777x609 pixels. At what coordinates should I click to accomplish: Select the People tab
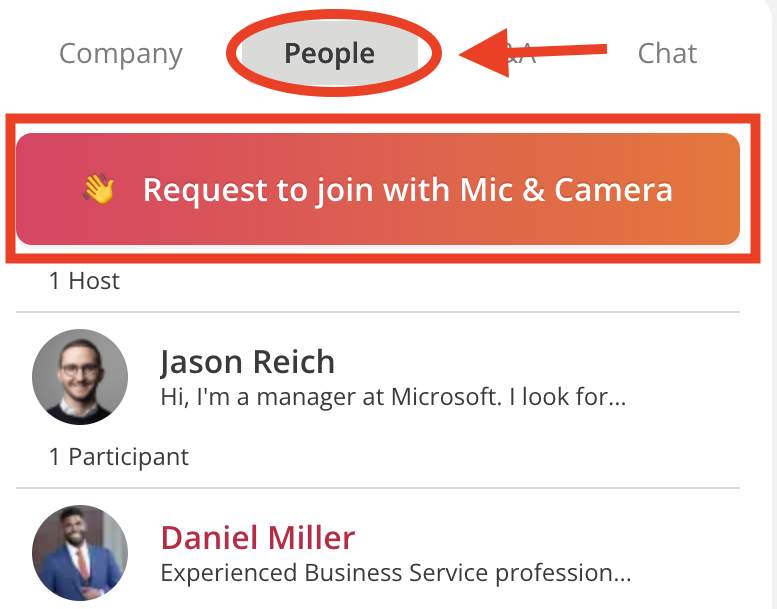tap(330, 53)
